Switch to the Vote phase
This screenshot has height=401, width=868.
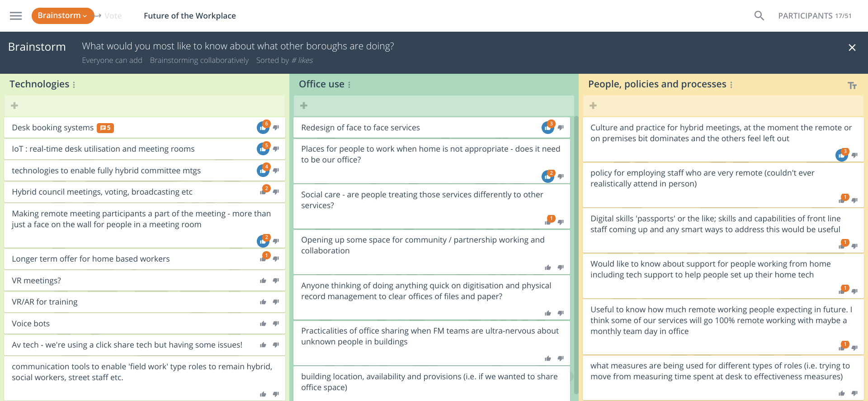(x=113, y=16)
